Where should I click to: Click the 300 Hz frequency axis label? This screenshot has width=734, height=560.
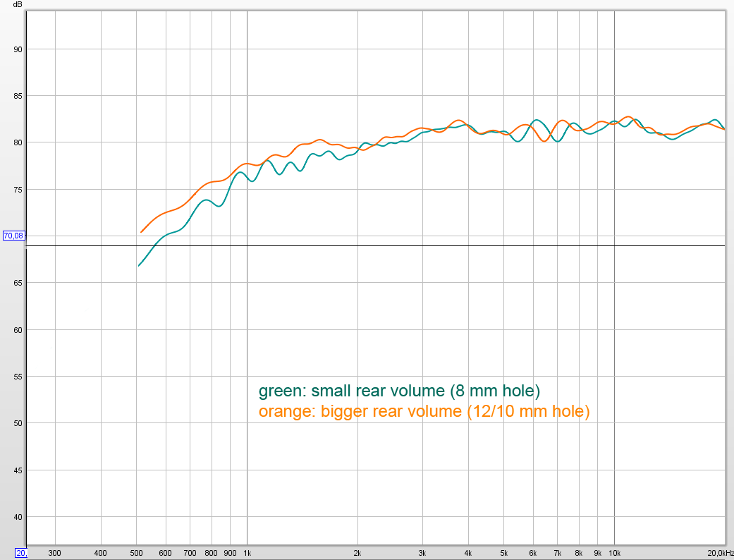[55, 553]
